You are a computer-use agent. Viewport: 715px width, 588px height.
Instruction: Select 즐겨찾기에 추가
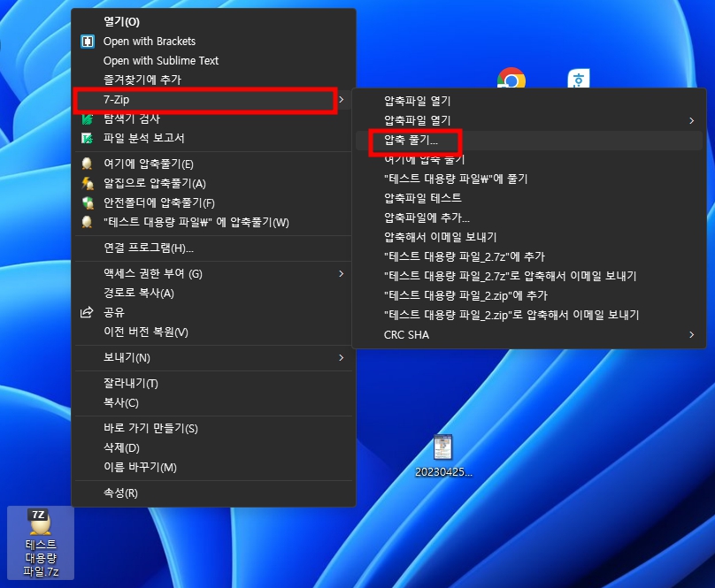213,80
